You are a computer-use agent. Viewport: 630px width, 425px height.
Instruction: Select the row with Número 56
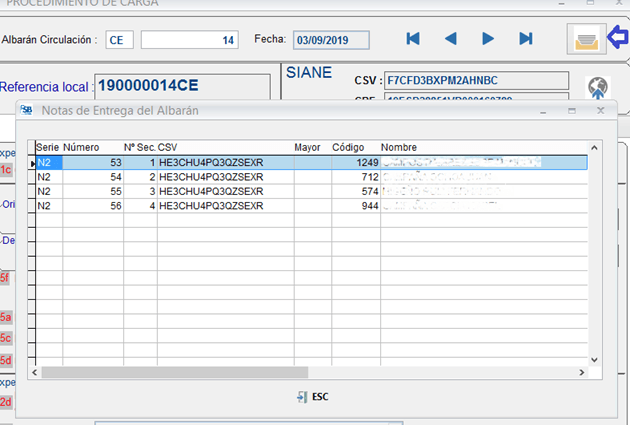[80, 205]
